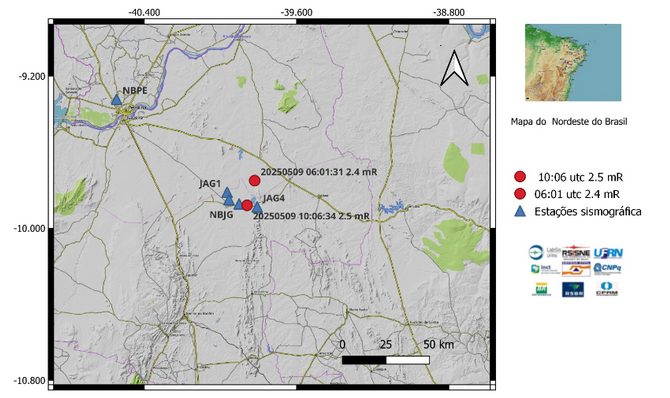This screenshot has width=670, height=398.
Task: Click the NBPE station triangle marker
Action: [116, 100]
